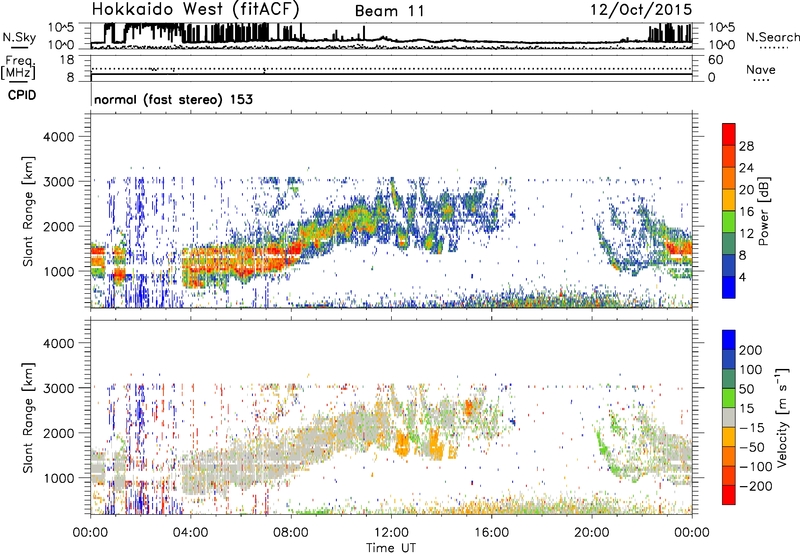Click the Velocity colorbar value '-15'
The image size is (800, 554).
tap(752, 427)
